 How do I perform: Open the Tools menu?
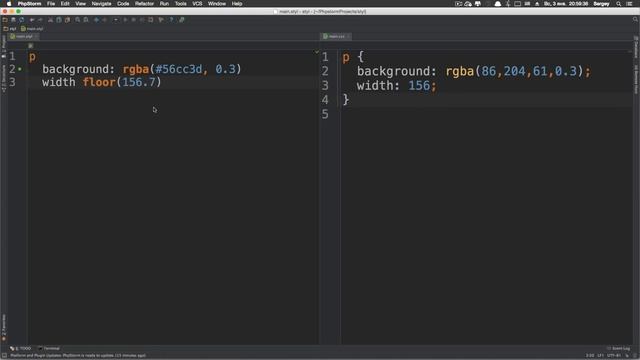pyautogui.click(x=180, y=4)
